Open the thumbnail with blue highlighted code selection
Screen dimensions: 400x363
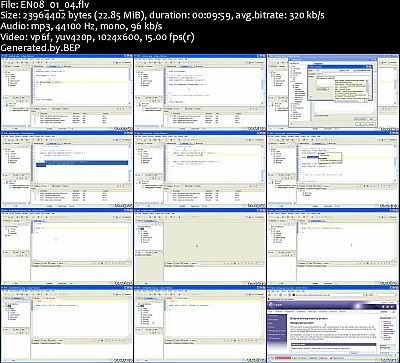click(67, 169)
